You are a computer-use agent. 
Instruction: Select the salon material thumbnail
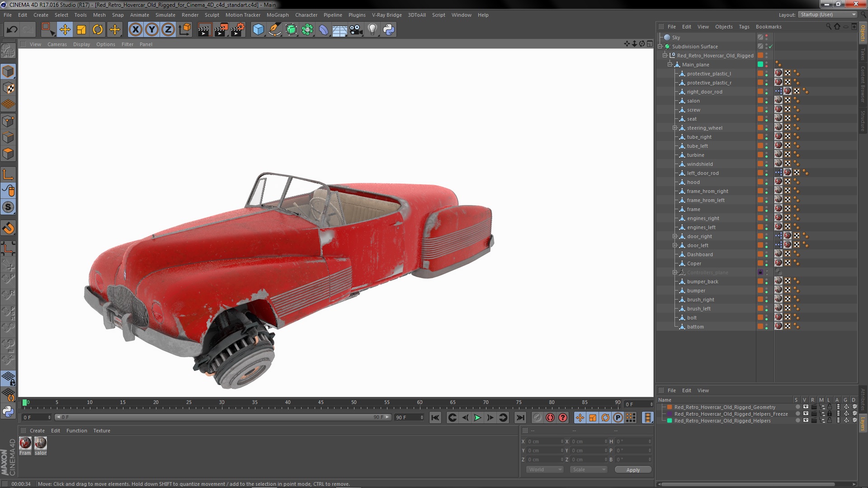click(41, 443)
